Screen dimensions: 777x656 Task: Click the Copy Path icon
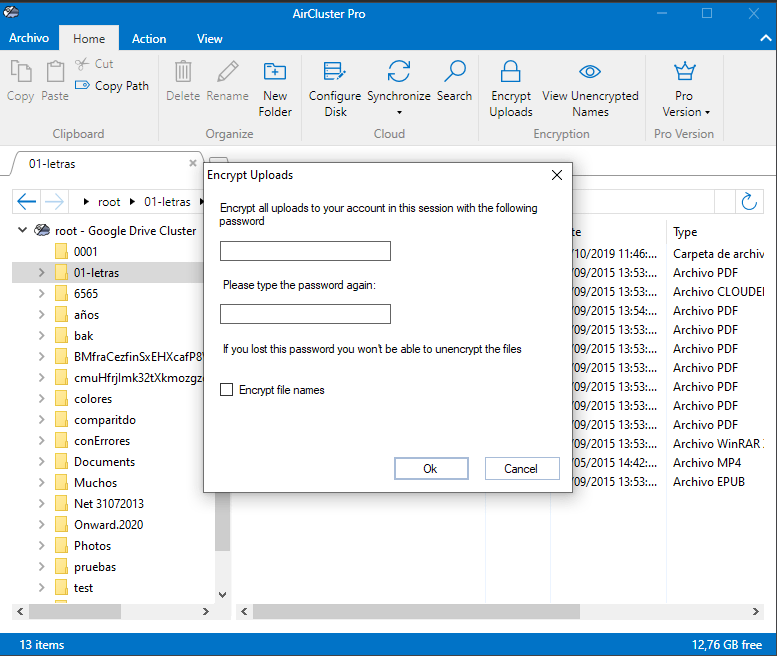[83, 86]
